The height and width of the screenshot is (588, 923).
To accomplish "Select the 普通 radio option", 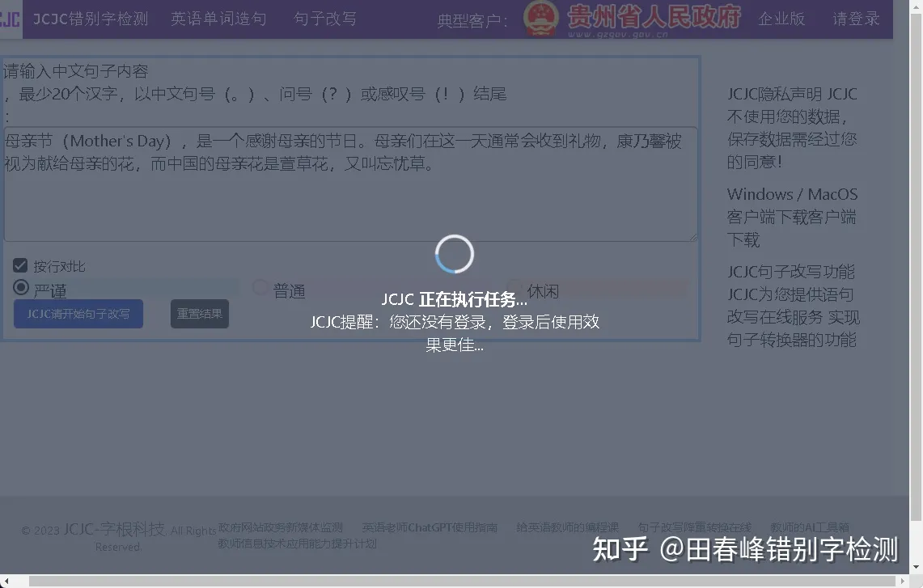I will [x=260, y=287].
